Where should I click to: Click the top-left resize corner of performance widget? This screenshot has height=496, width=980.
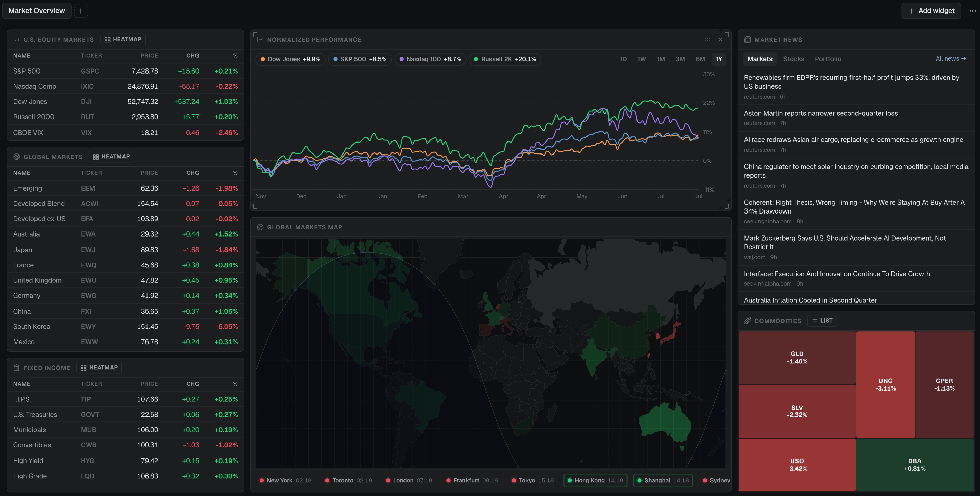click(255, 34)
